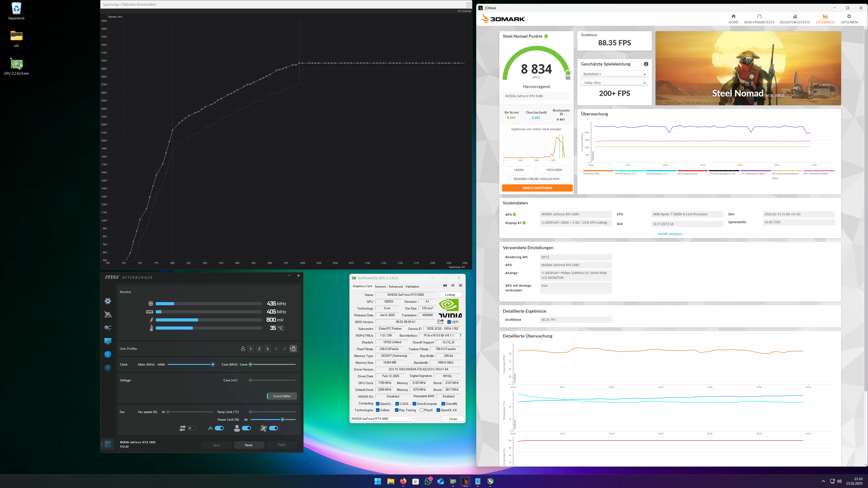
Task: Switch to the Sensors tab in GPU-Z
Action: (380, 287)
